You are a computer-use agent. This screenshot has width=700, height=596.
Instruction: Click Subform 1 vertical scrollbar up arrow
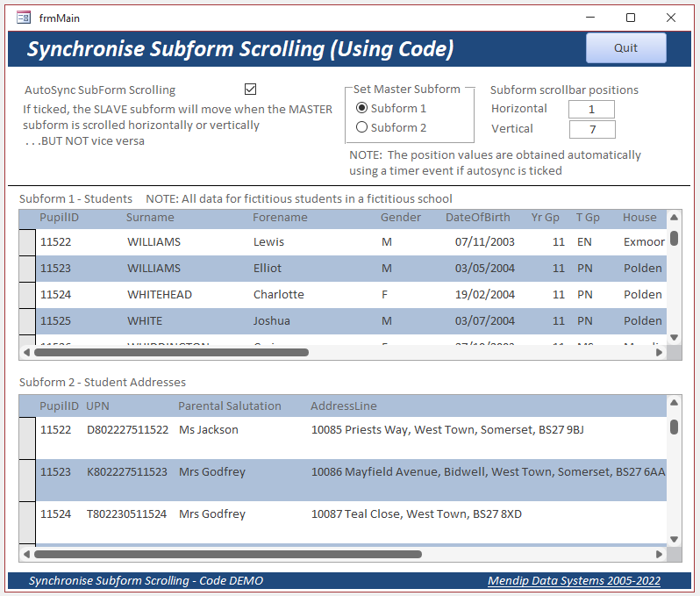click(x=674, y=217)
